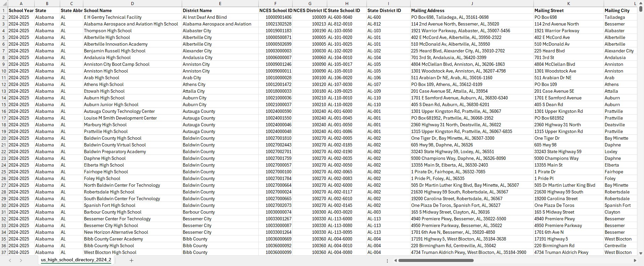Select column D header
Image resolution: width=644 pixels, height=266 pixels.
(132, 4)
